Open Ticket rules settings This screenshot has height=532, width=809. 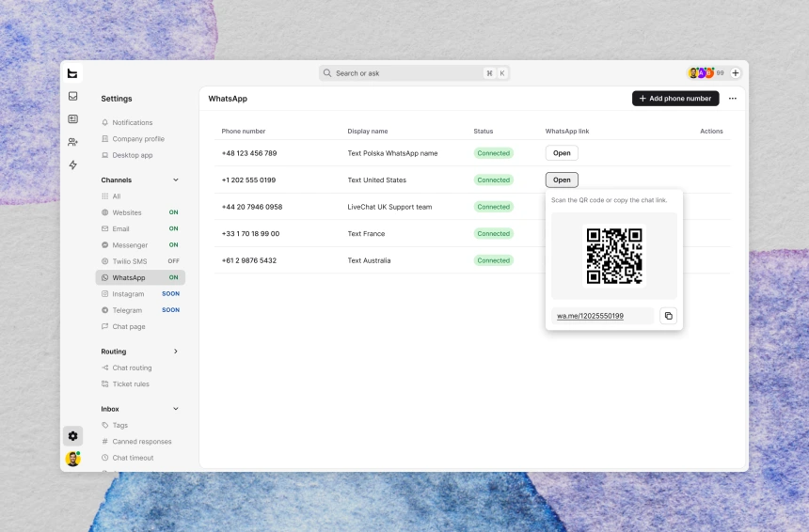click(x=126, y=384)
